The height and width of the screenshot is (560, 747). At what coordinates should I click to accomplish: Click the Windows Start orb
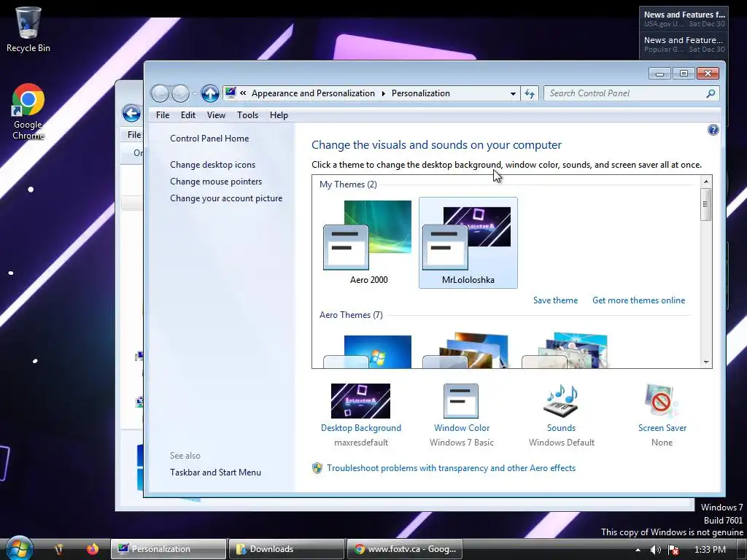[19, 548]
